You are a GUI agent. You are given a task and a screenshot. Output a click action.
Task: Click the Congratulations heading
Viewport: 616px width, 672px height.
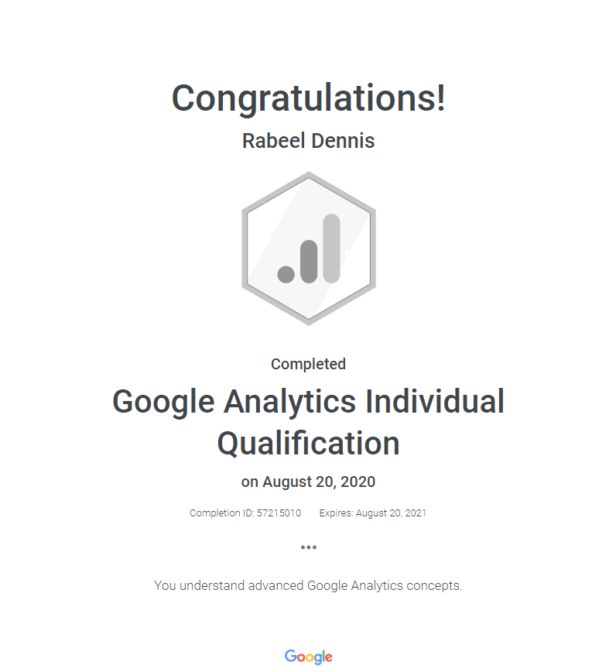click(309, 98)
